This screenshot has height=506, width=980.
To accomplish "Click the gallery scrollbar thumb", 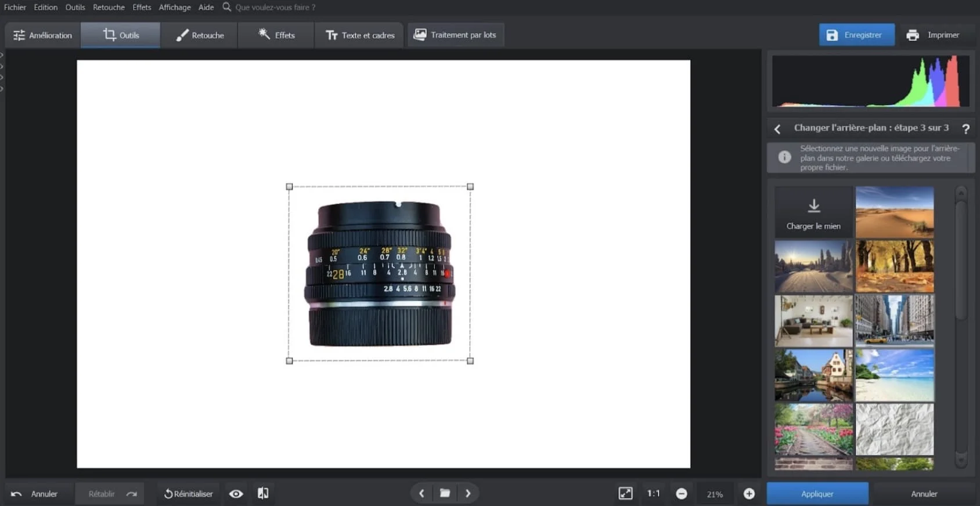I will point(961,260).
